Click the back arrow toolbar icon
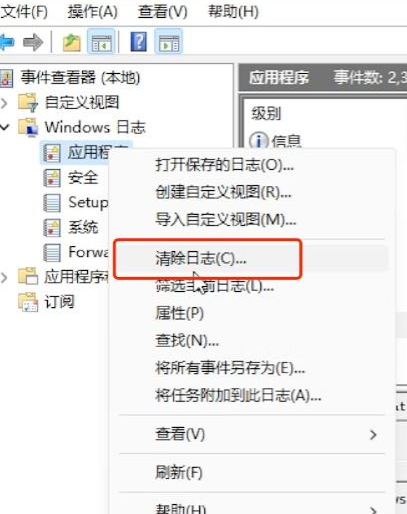407x514 pixels. pos(7,42)
